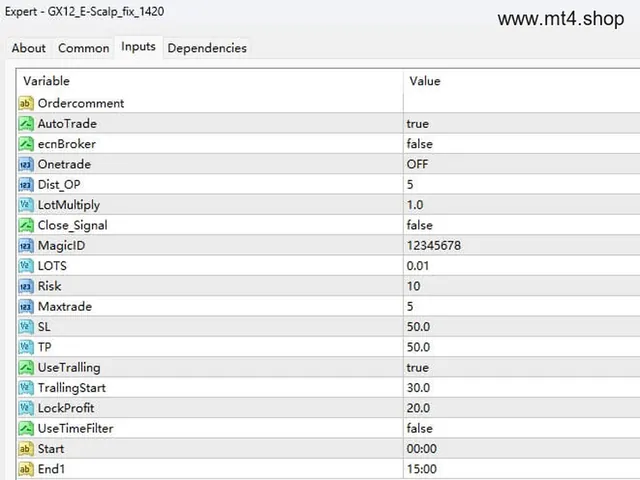The width and height of the screenshot is (640, 480).
Task: Switch to the Common tab
Action: (x=84, y=48)
